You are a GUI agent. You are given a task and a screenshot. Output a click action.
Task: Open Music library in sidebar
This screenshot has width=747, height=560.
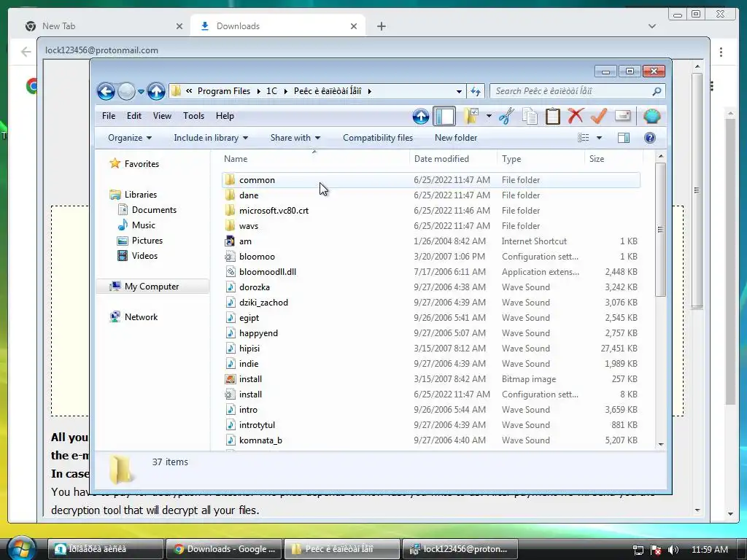click(x=144, y=225)
